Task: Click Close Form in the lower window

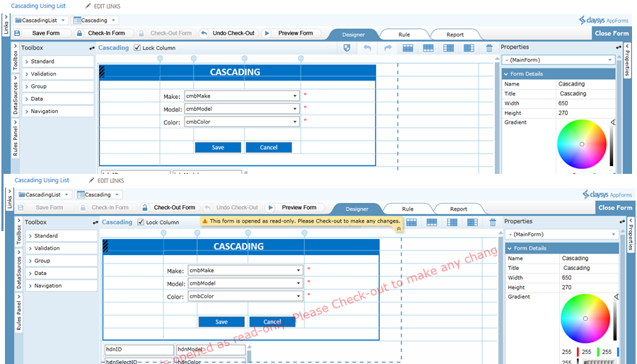Action: (x=615, y=208)
